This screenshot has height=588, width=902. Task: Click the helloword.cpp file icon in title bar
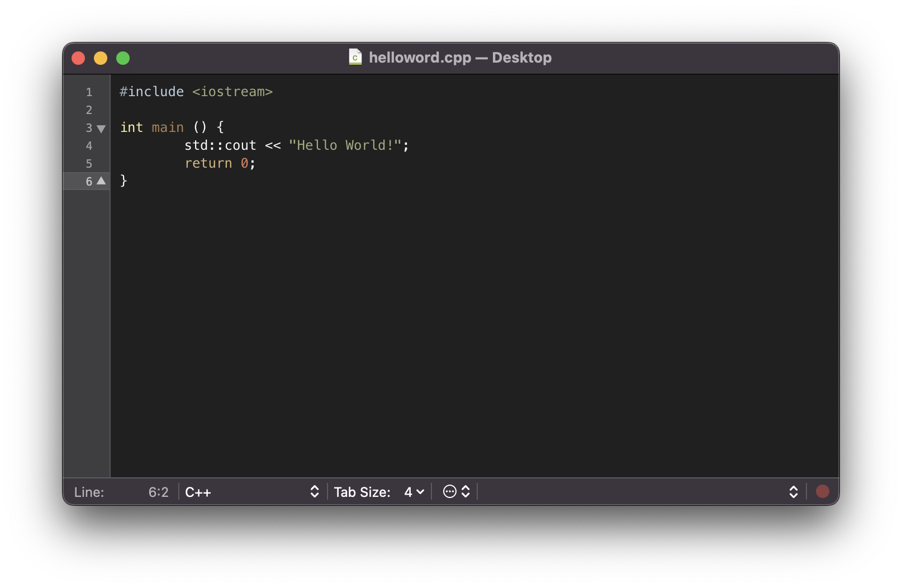click(x=355, y=57)
